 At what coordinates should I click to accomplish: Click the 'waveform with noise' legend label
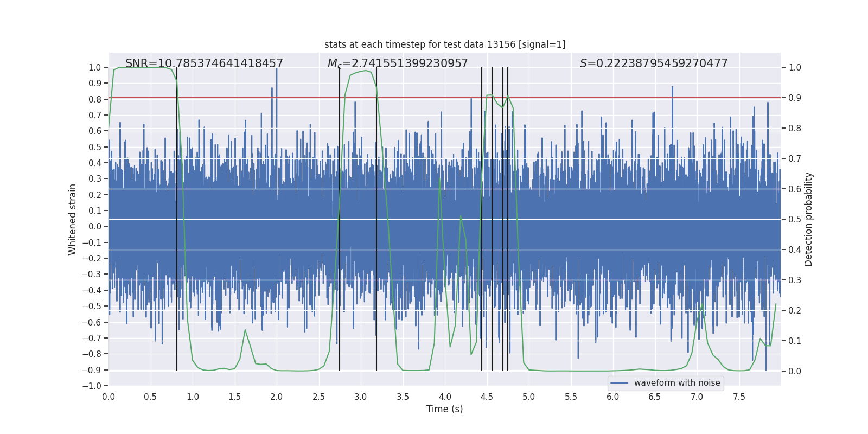677,383
